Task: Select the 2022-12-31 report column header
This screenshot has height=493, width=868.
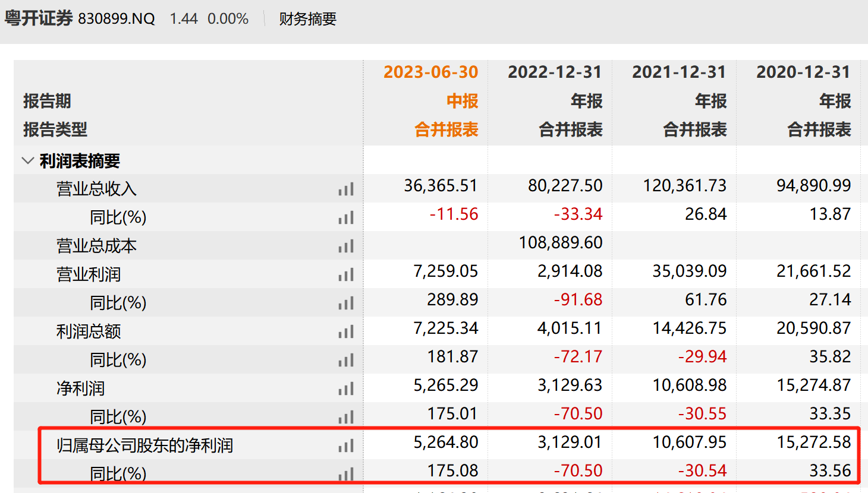Action: [x=555, y=72]
